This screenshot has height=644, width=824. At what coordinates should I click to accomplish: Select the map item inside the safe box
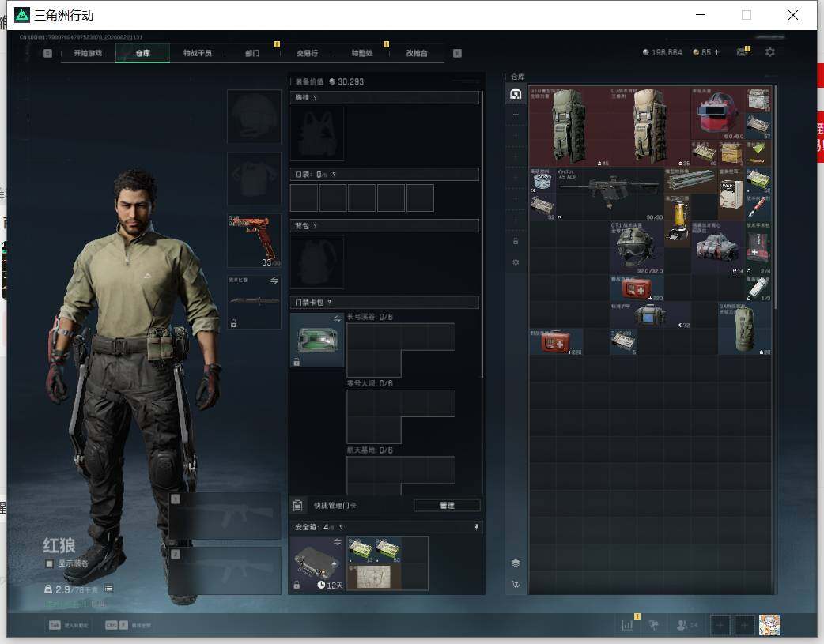[x=373, y=578]
